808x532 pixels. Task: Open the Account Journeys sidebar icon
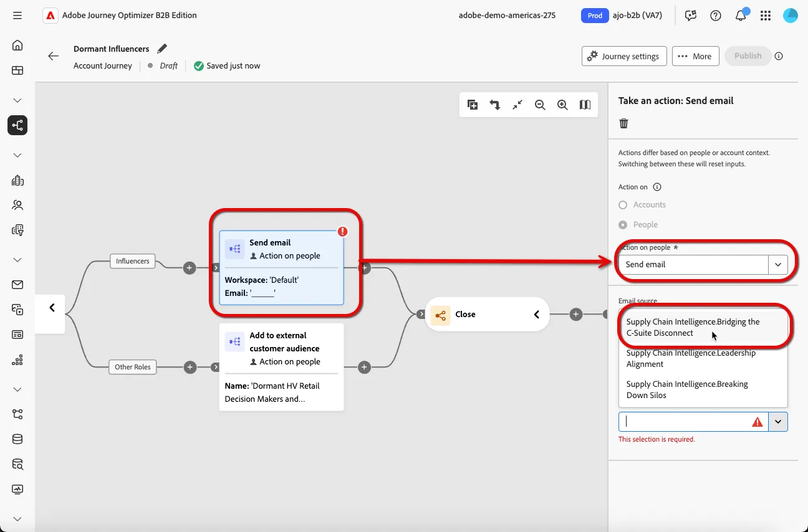17,125
